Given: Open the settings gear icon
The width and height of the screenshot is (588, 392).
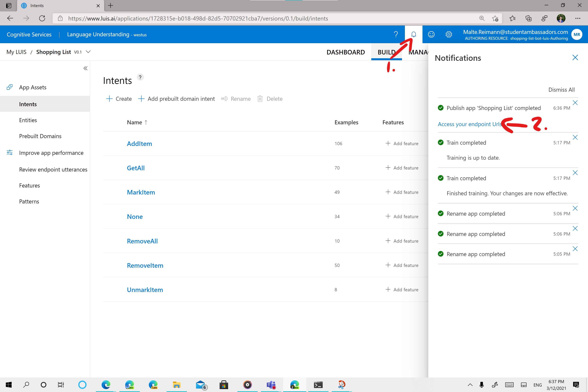Looking at the screenshot, I should point(449,34).
